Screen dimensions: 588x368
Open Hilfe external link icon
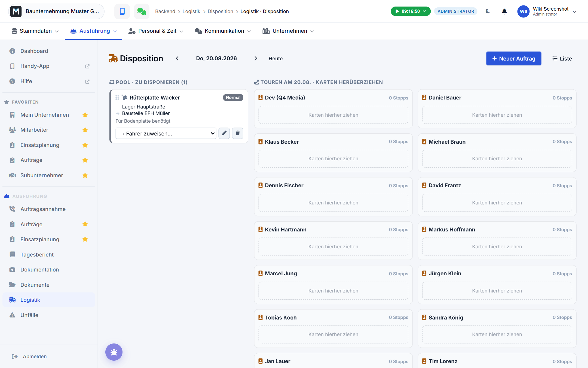(87, 82)
